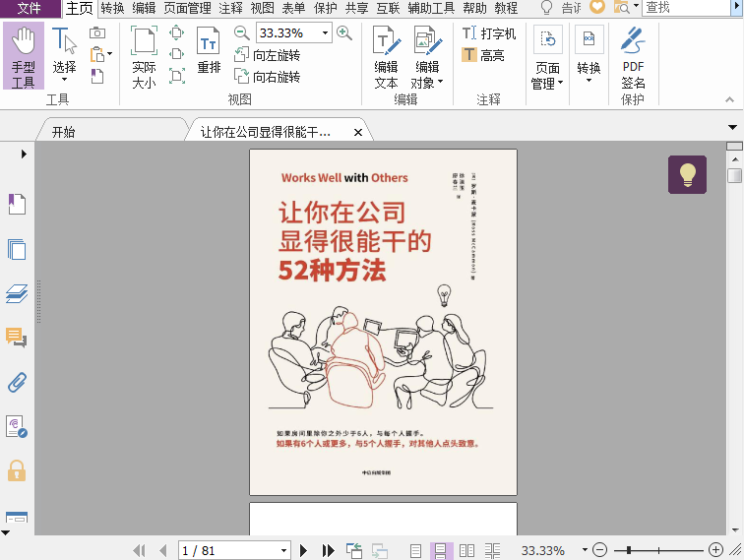Click the Tell Me (告诉) lightbulb icon
The height and width of the screenshot is (560, 744).
point(546,8)
